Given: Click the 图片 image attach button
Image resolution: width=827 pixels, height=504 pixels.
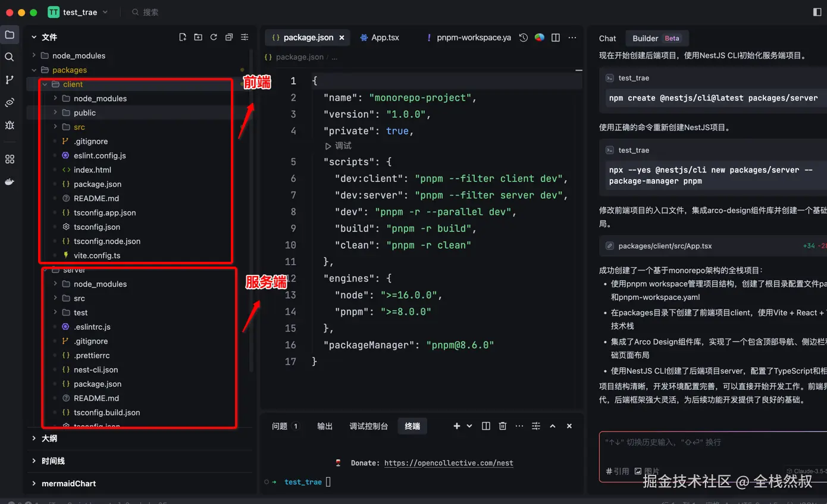Looking at the screenshot, I should click(x=647, y=471).
